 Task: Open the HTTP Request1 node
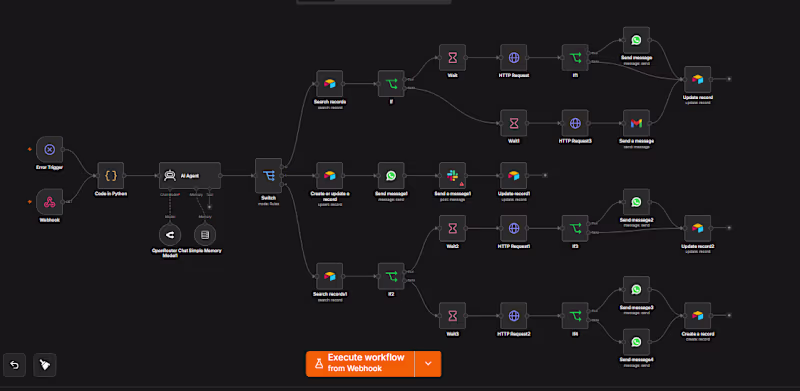[514, 228]
